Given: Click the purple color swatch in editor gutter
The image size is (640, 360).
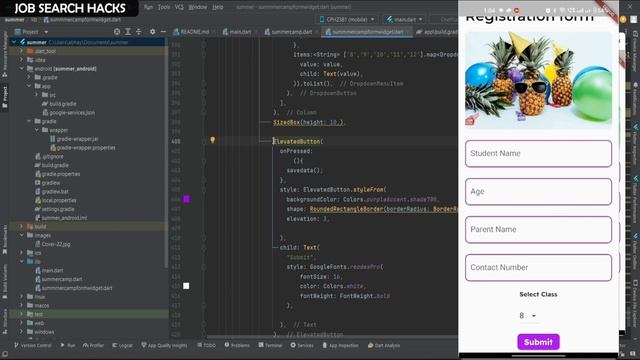Looking at the screenshot, I should [x=186, y=199].
